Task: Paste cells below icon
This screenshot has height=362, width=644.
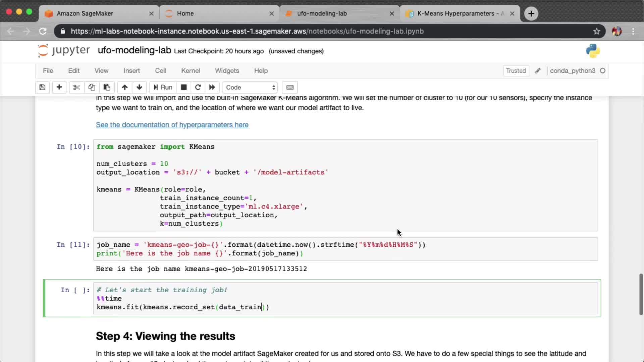Action: coord(107,87)
